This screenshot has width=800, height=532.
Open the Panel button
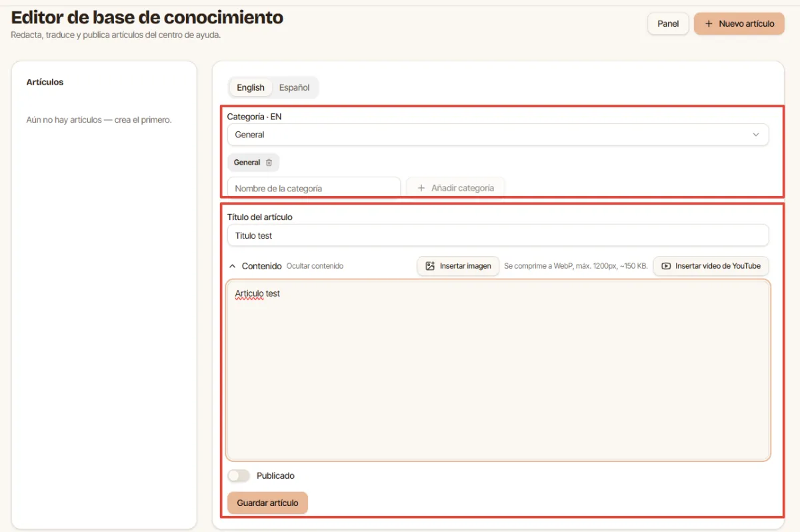pyautogui.click(x=668, y=23)
